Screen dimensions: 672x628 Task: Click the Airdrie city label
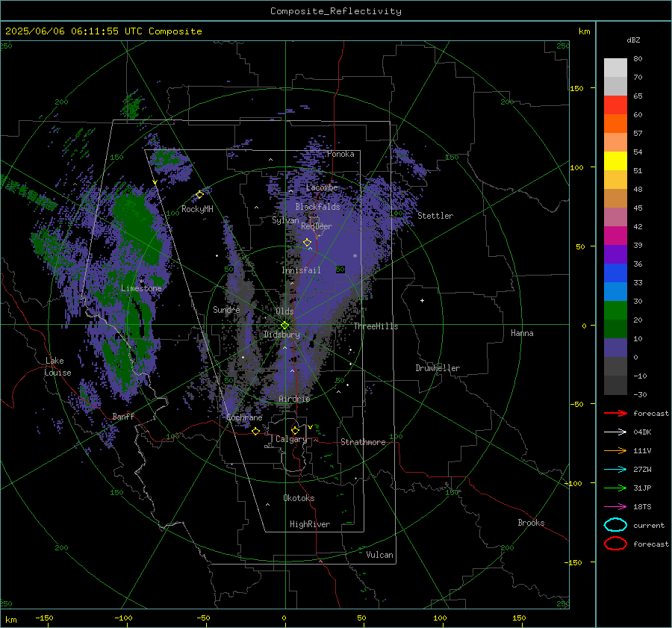coord(294,399)
